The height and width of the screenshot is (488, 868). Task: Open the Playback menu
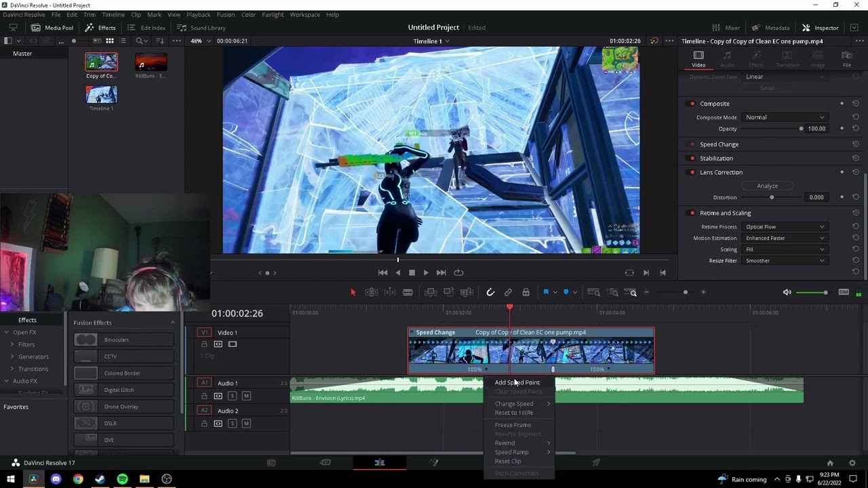click(x=199, y=14)
